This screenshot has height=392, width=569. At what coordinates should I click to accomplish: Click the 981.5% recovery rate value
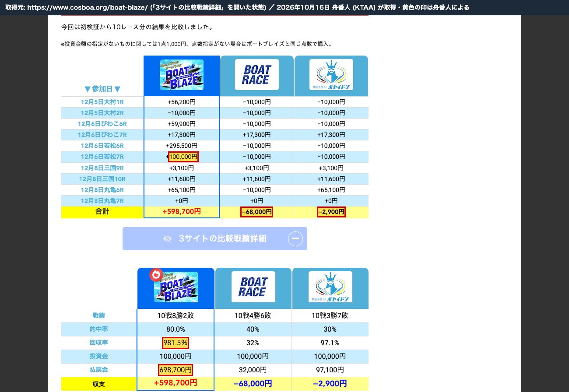(x=175, y=343)
